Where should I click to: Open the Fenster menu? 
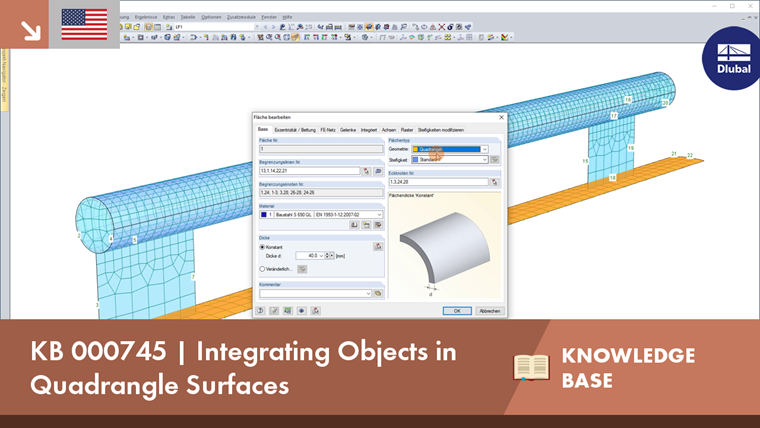click(x=269, y=17)
